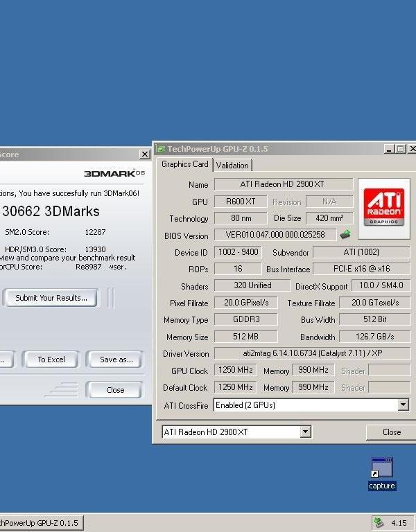Click the Device ID field 1002 - 9400
Image resolution: width=416 pixels, height=532 pixels.
pyautogui.click(x=238, y=252)
